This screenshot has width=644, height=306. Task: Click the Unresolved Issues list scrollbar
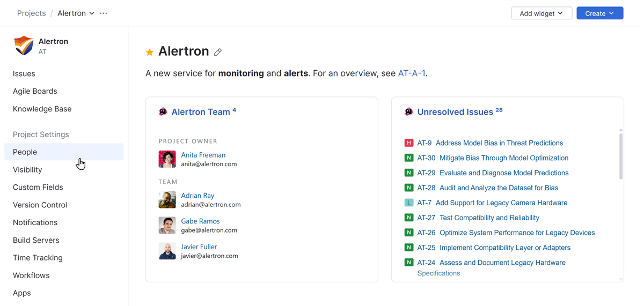point(621,155)
